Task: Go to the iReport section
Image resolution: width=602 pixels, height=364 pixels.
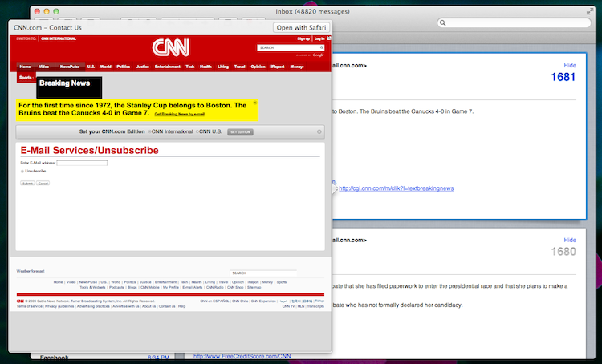Action: tap(278, 67)
